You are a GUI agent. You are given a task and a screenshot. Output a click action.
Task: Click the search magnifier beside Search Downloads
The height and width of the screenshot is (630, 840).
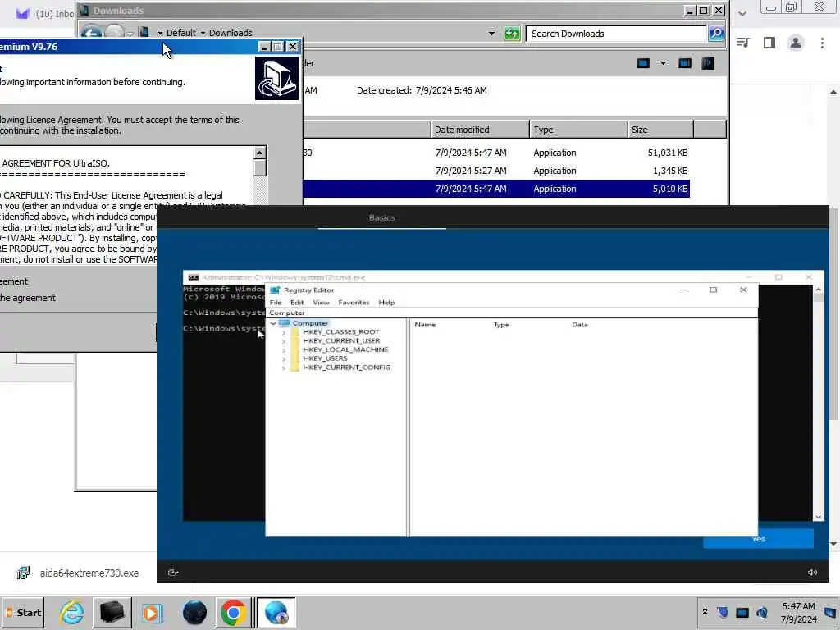pyautogui.click(x=716, y=34)
